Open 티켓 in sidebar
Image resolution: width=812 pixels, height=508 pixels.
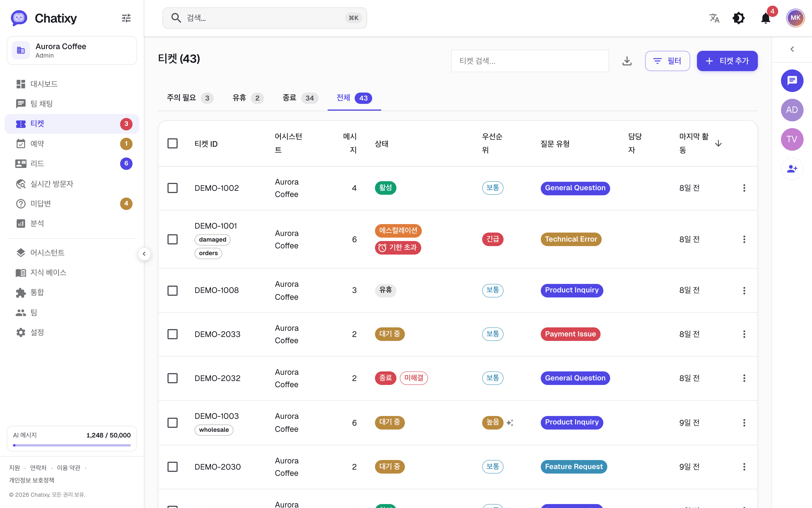[72, 124]
